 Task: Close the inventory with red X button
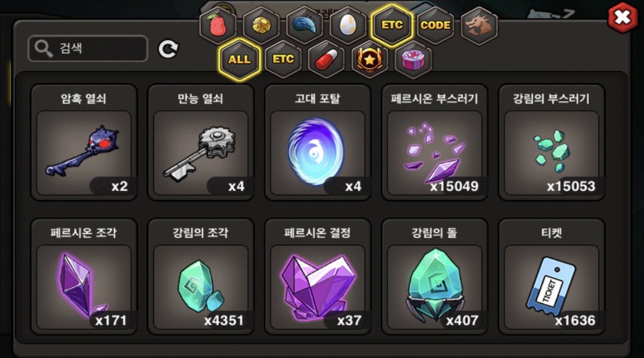pos(622,18)
